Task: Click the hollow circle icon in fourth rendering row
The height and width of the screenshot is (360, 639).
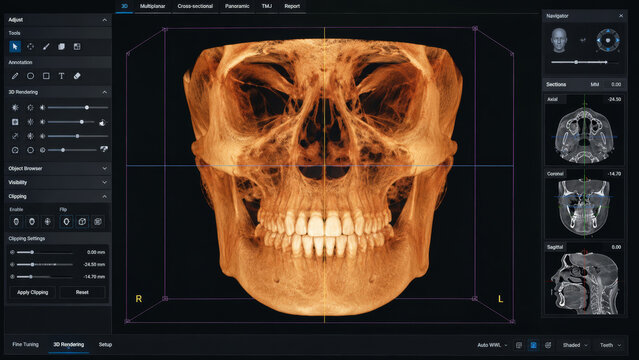Action: 31,150
